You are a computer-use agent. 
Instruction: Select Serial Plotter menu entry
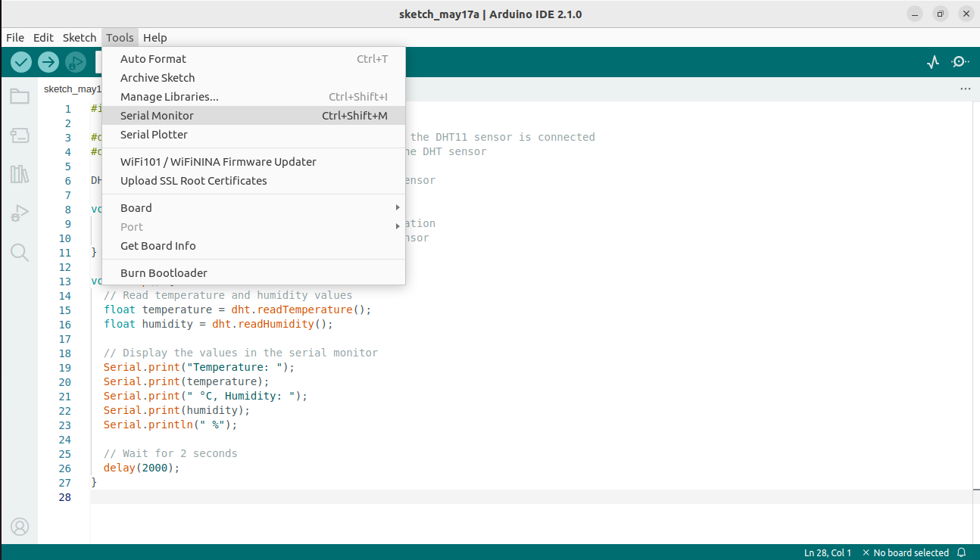[254, 135]
